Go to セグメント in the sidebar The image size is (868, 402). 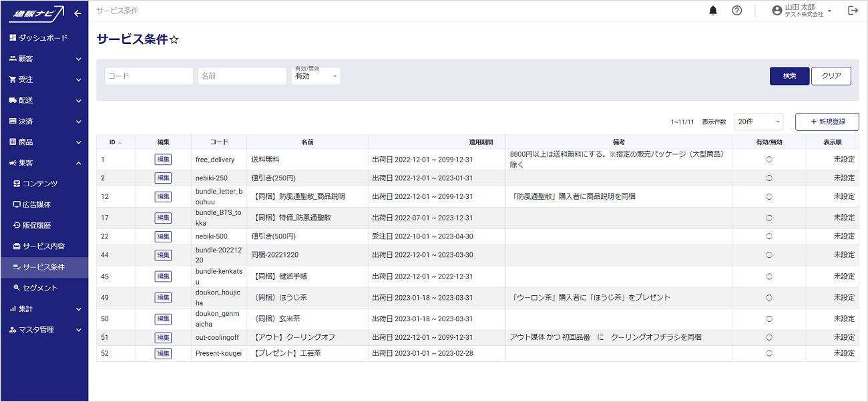coord(40,288)
